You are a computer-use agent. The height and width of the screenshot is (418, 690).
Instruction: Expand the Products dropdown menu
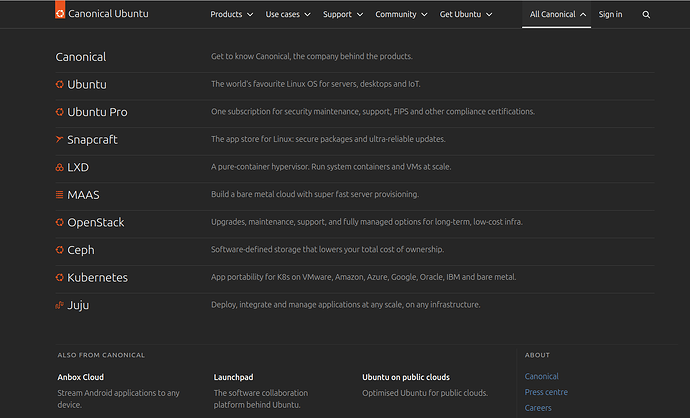point(232,15)
